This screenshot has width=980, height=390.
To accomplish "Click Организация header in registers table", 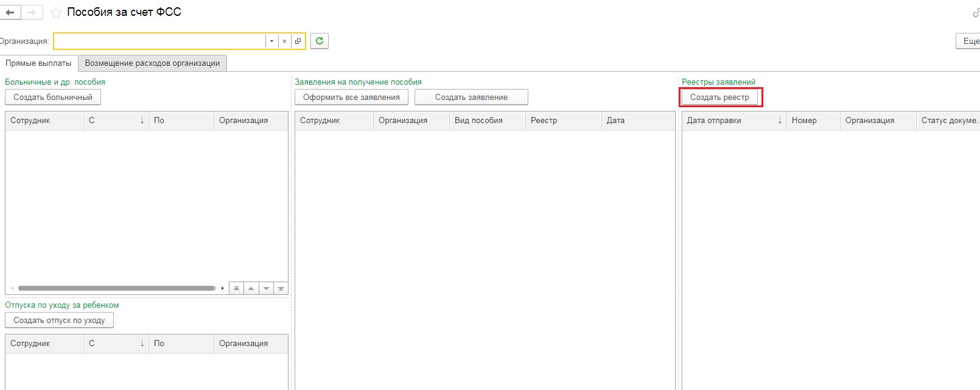I will (x=878, y=121).
